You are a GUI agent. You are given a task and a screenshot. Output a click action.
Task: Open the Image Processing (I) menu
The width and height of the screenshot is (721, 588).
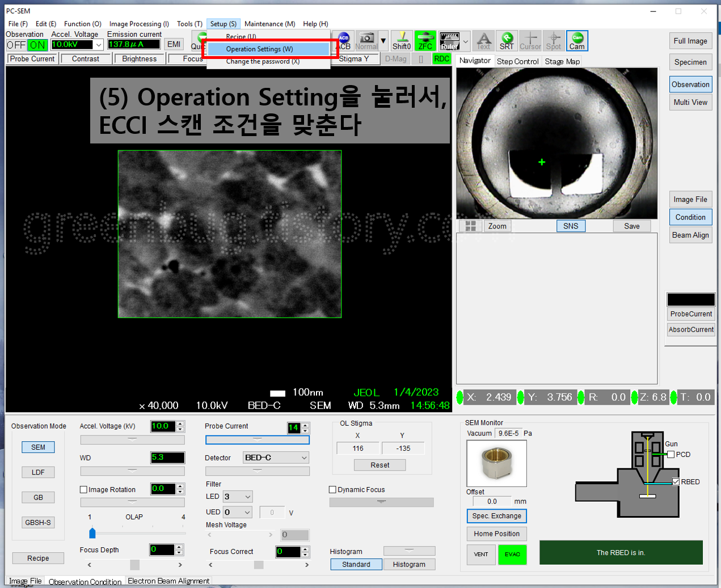coord(139,24)
